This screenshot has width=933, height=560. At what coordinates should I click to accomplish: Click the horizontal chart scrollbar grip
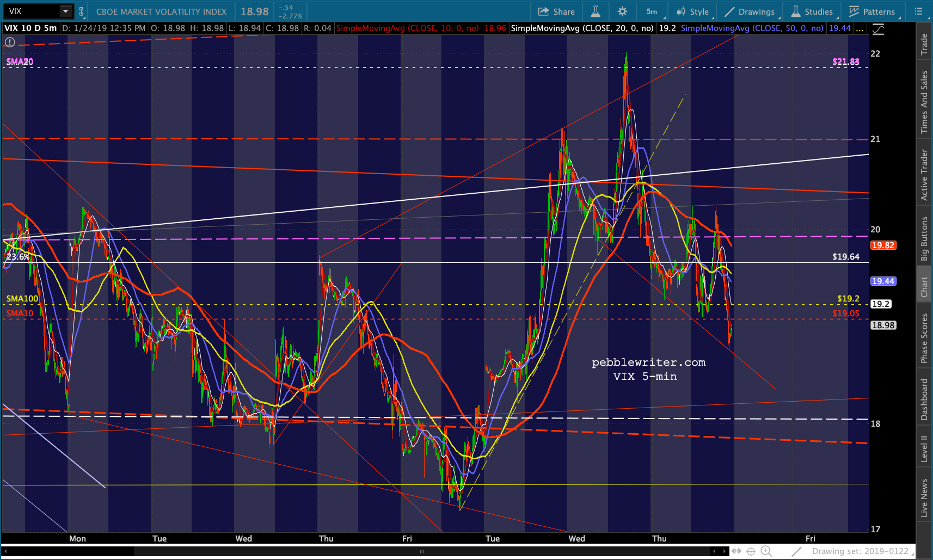(421, 551)
